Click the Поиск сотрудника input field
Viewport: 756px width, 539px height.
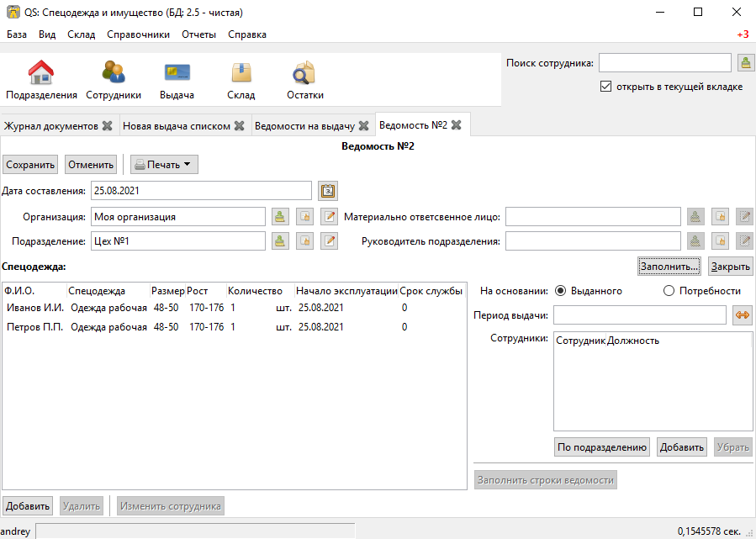665,63
